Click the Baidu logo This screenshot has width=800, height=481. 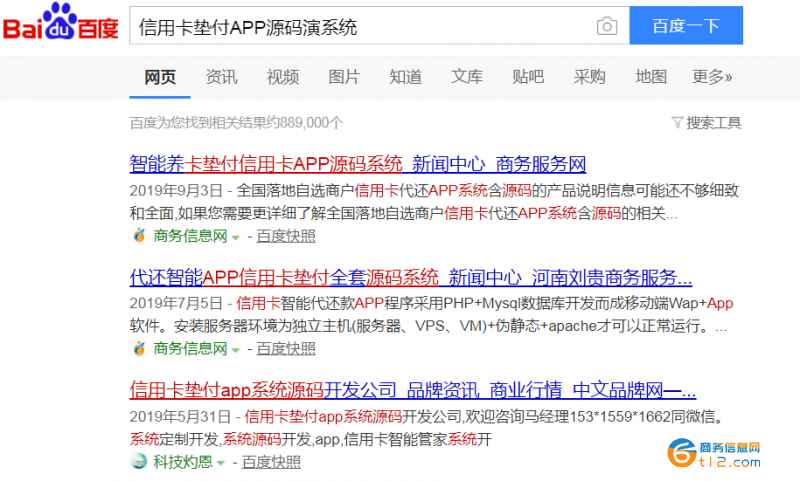coord(60,22)
